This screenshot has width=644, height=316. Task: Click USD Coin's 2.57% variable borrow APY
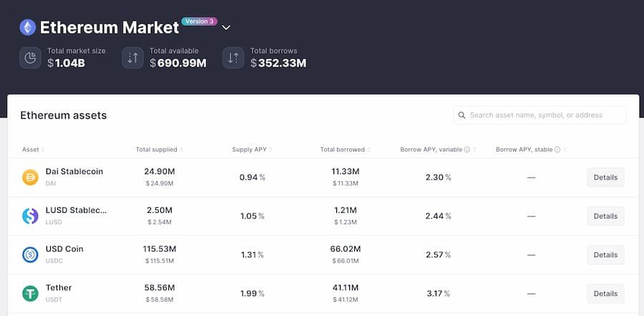click(x=438, y=254)
